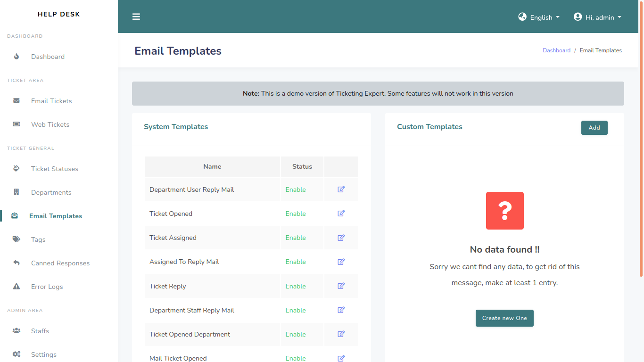Viewport: 644px width, 362px height.
Task: Expand the English language dropdown
Action: pos(539,17)
